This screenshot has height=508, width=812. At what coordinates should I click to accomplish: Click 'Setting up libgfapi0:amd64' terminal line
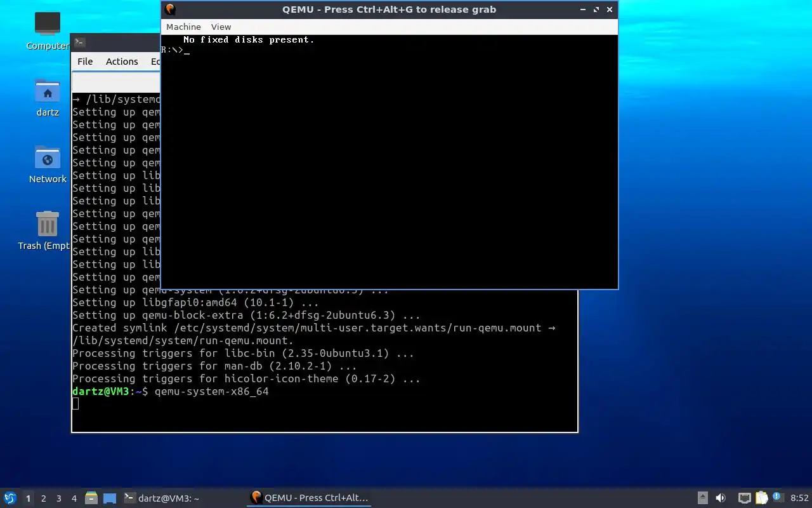(x=195, y=303)
